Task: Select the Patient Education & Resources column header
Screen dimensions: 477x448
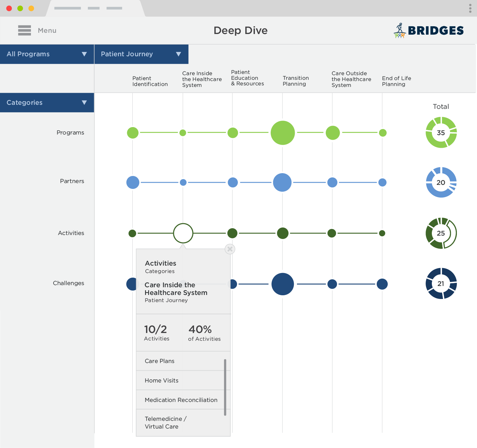Action: pyautogui.click(x=247, y=78)
